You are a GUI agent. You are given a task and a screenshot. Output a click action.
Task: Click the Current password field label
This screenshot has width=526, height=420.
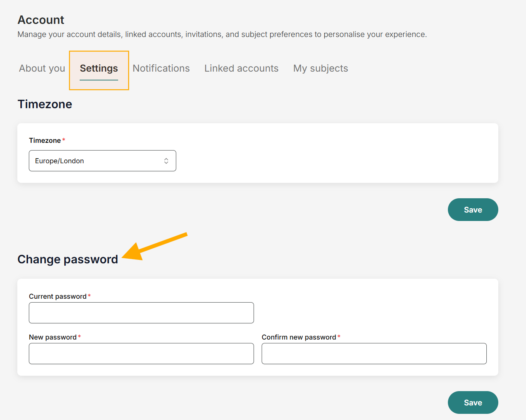click(x=58, y=296)
